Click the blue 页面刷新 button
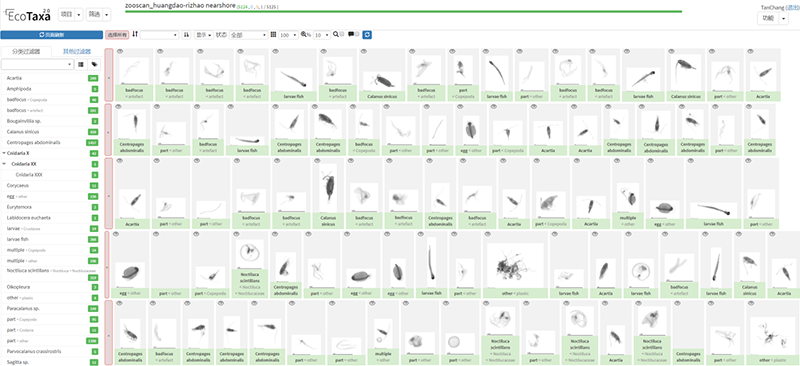This screenshot has width=800, height=366. [52, 35]
